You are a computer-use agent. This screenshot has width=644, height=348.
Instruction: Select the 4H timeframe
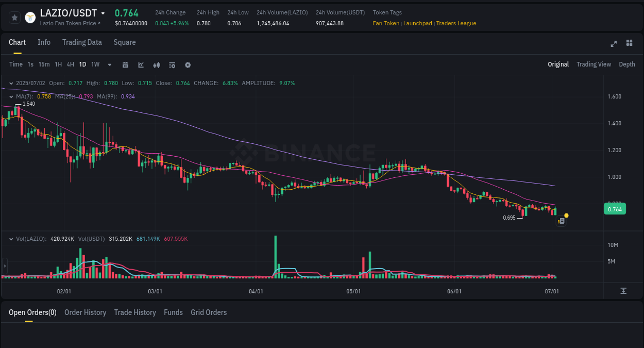tap(70, 64)
